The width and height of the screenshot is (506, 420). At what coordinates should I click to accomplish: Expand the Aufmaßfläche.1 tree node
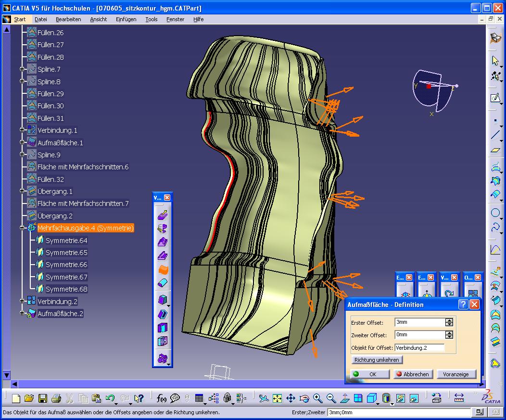coord(22,142)
